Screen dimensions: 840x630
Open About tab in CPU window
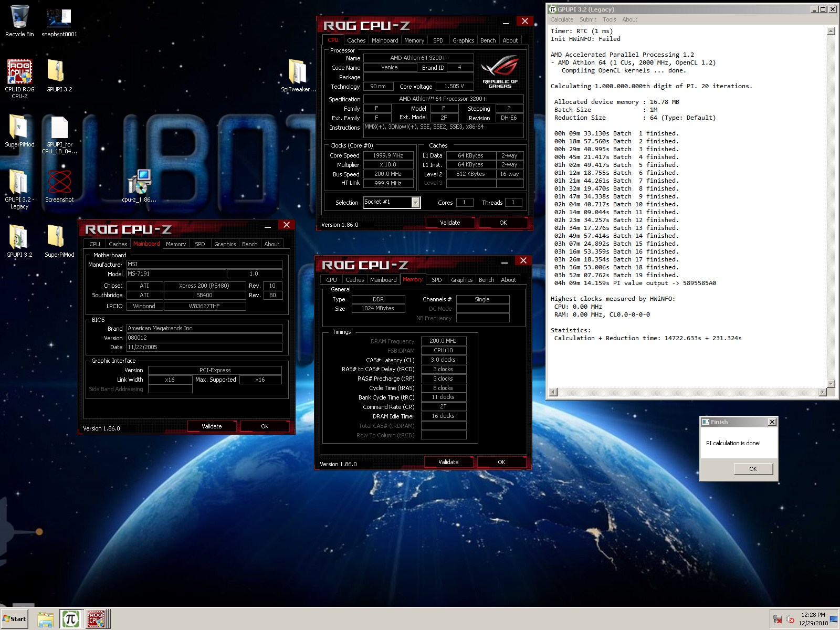pyautogui.click(x=510, y=40)
